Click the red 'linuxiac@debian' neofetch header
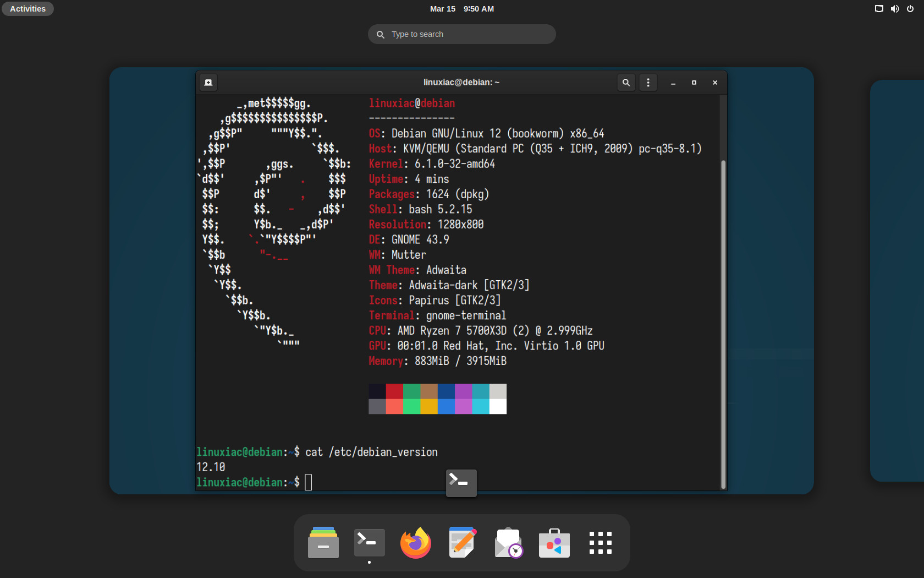The height and width of the screenshot is (578, 924). tap(412, 103)
